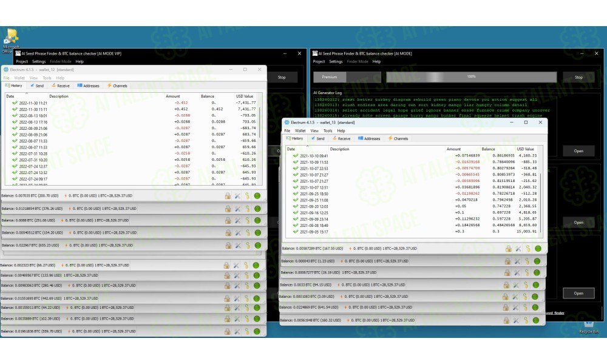
Task: Open the Recycle Bin desktop icon
Action: click(x=589, y=328)
